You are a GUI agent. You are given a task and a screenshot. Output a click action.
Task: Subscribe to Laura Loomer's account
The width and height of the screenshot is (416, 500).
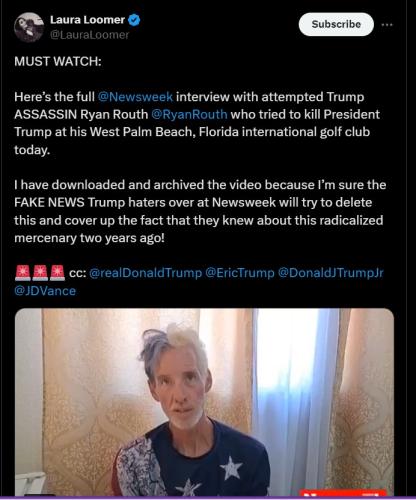tap(336, 24)
